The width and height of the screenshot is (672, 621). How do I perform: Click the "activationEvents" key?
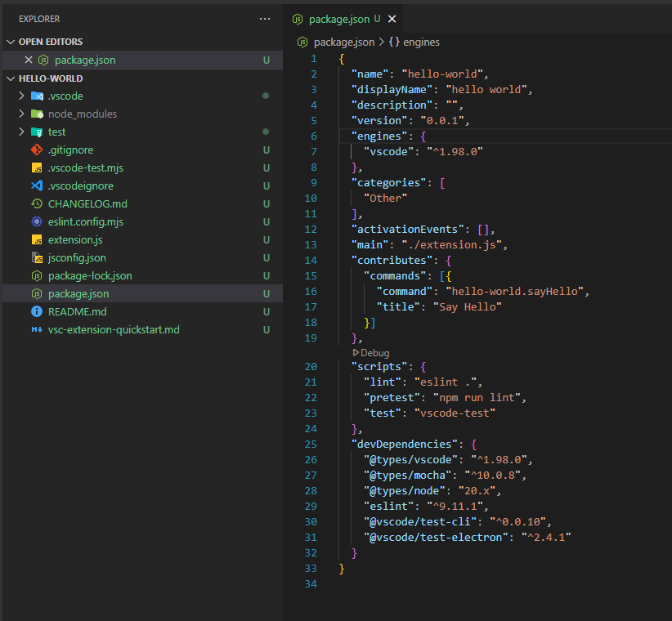[408, 230]
